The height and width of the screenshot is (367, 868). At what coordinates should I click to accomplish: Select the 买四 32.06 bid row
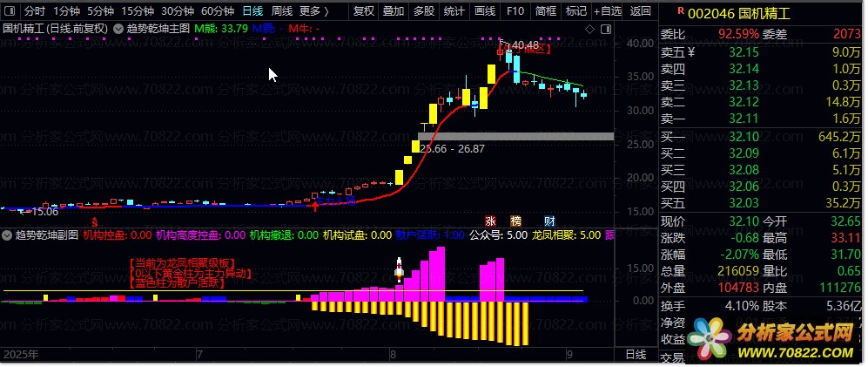[x=762, y=187]
